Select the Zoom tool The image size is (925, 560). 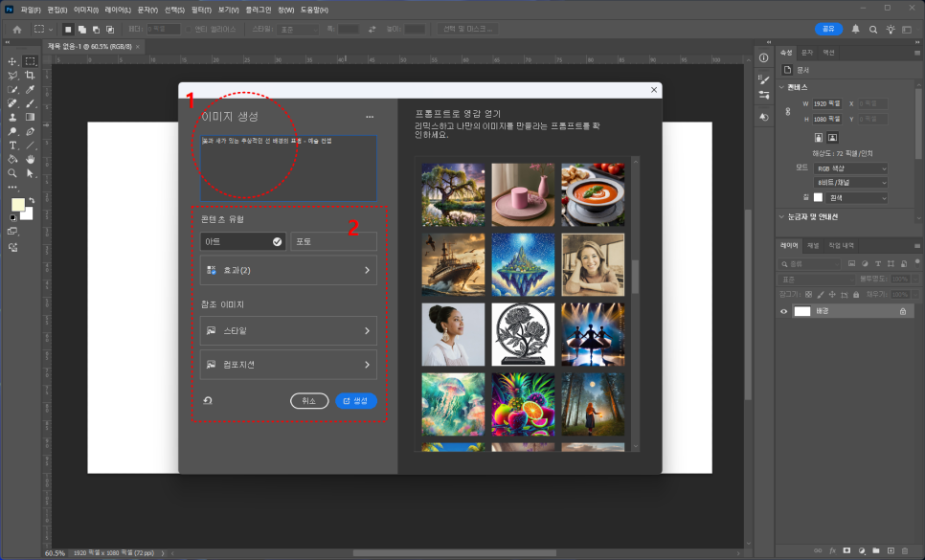point(12,173)
